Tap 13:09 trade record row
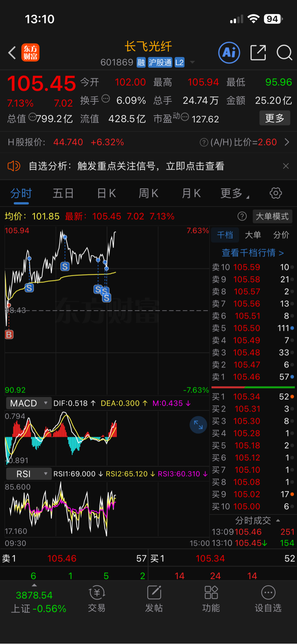 (x=253, y=532)
